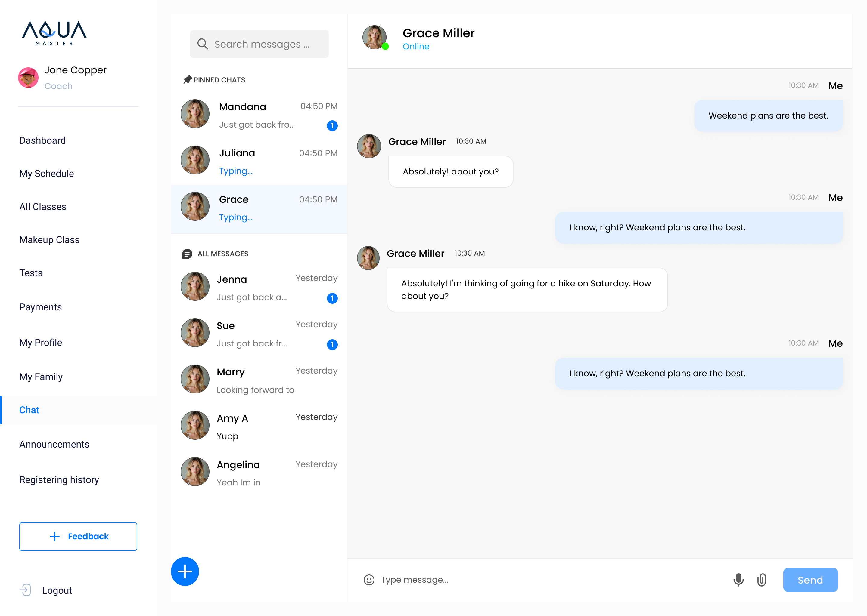867x616 pixels.
Task: Click the microphone voice message icon
Action: 738,580
